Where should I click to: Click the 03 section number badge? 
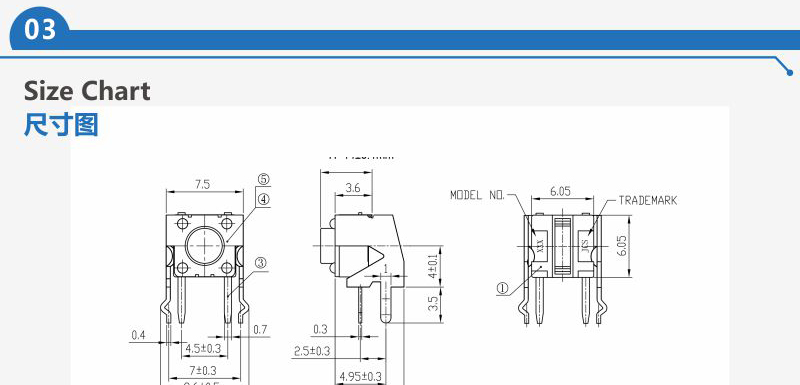(x=40, y=30)
